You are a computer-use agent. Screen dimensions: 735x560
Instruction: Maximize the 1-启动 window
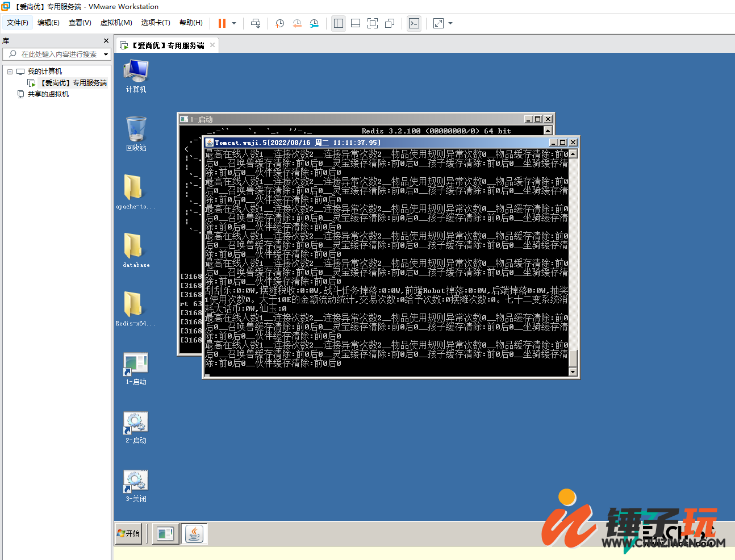click(537, 119)
